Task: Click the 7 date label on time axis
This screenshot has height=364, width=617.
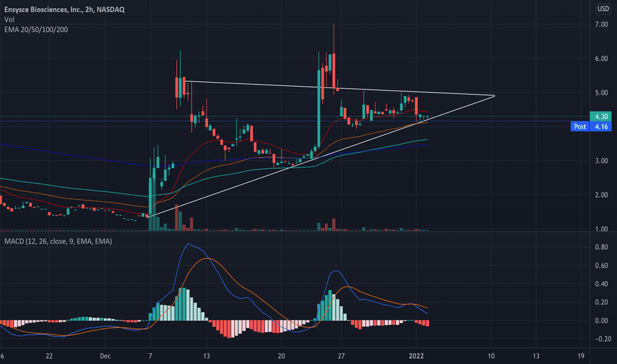Action: [150, 356]
